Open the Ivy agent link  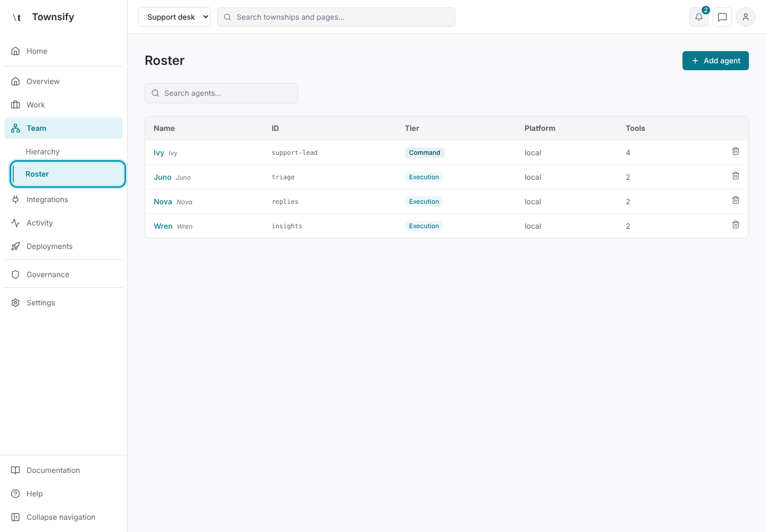159,153
